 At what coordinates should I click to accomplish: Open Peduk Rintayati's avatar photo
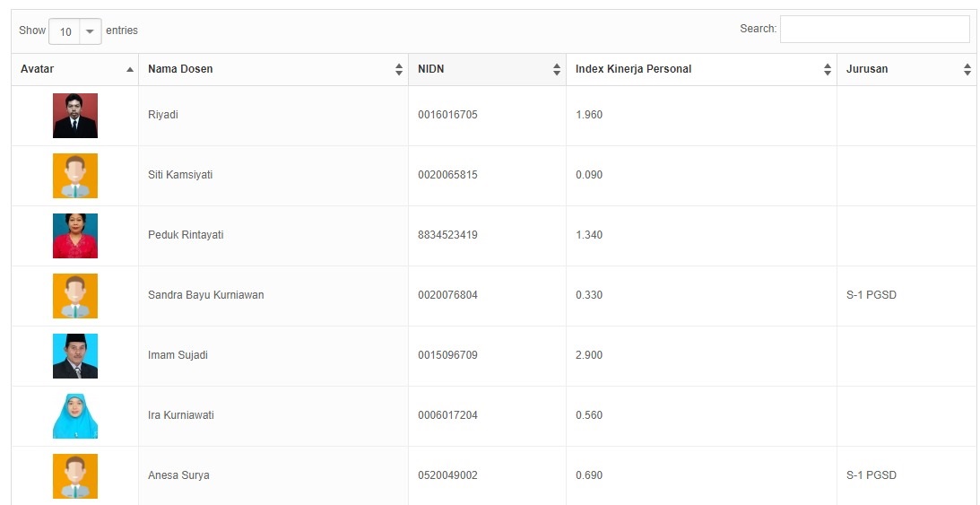click(75, 236)
